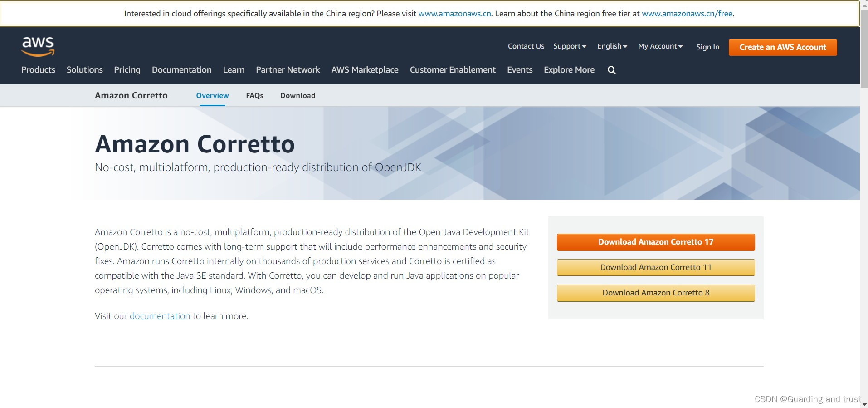868x408 pixels.
Task: Open the search magnifier icon
Action: pyautogui.click(x=611, y=70)
